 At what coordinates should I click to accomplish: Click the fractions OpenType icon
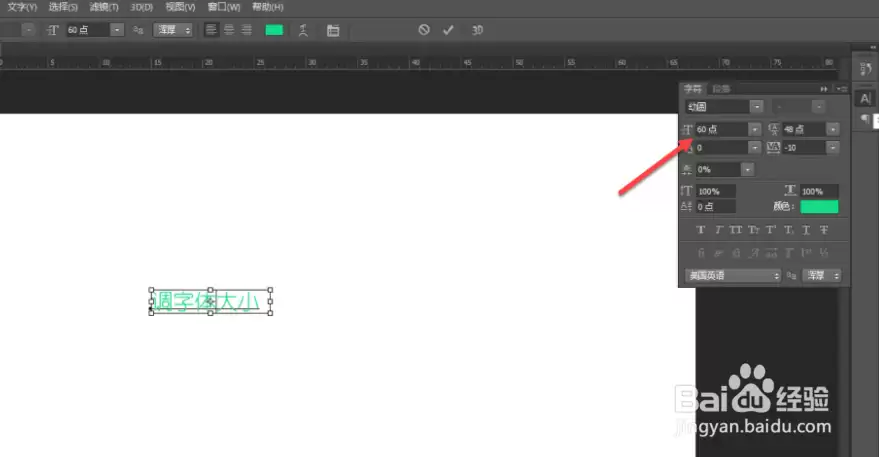(x=824, y=253)
